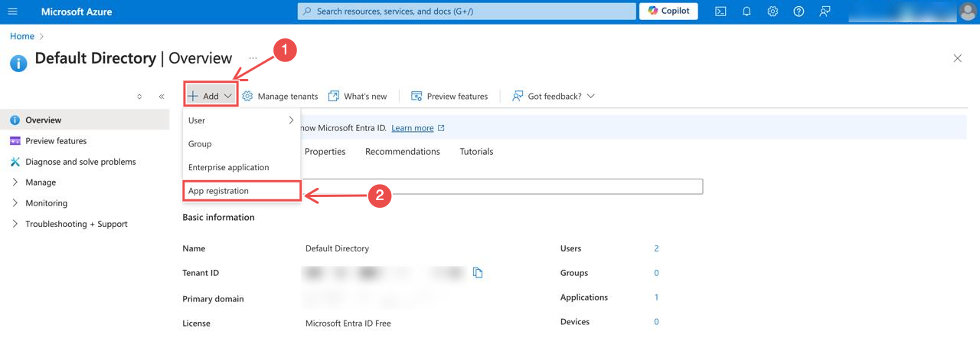The height and width of the screenshot is (345, 980).
Task: Click the Add dropdown button
Action: [x=211, y=96]
